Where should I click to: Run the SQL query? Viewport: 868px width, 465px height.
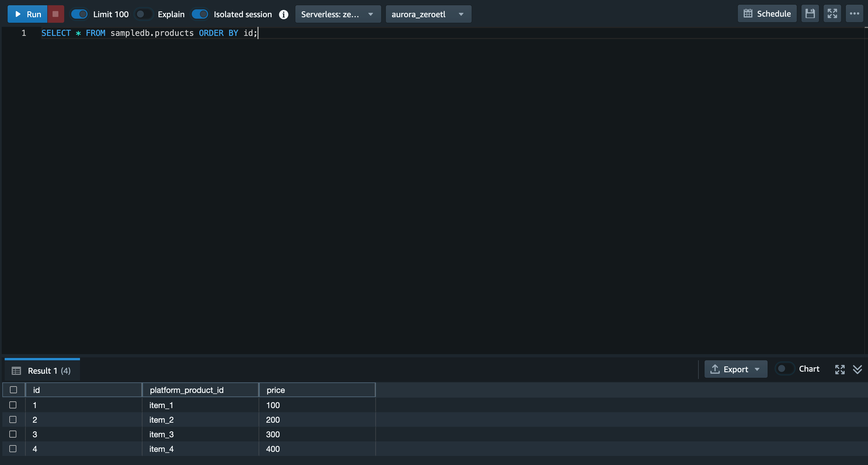tap(27, 14)
